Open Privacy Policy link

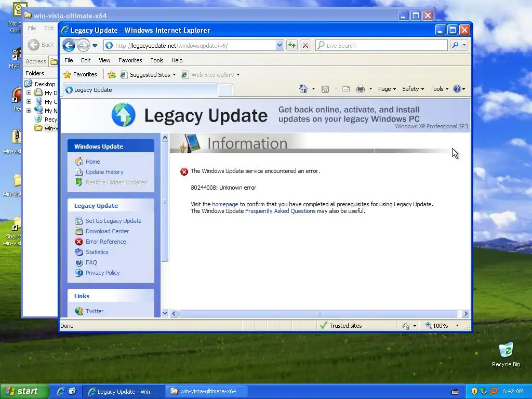click(x=102, y=273)
